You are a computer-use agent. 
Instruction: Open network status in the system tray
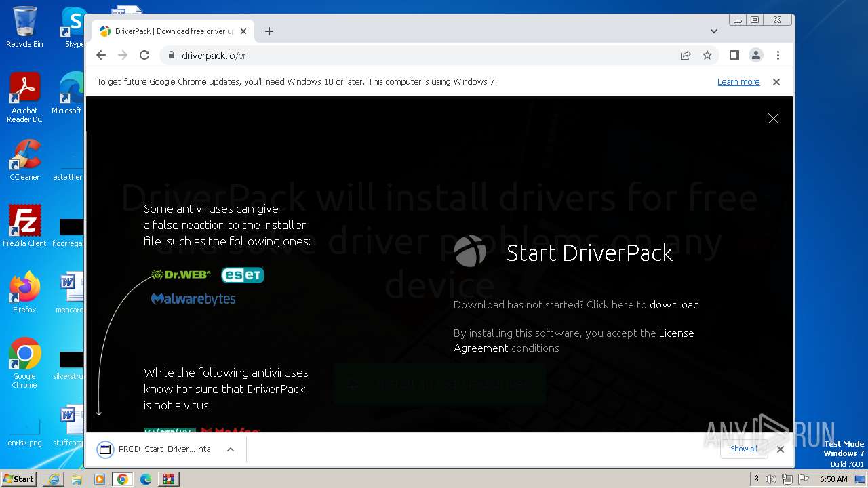(x=787, y=479)
